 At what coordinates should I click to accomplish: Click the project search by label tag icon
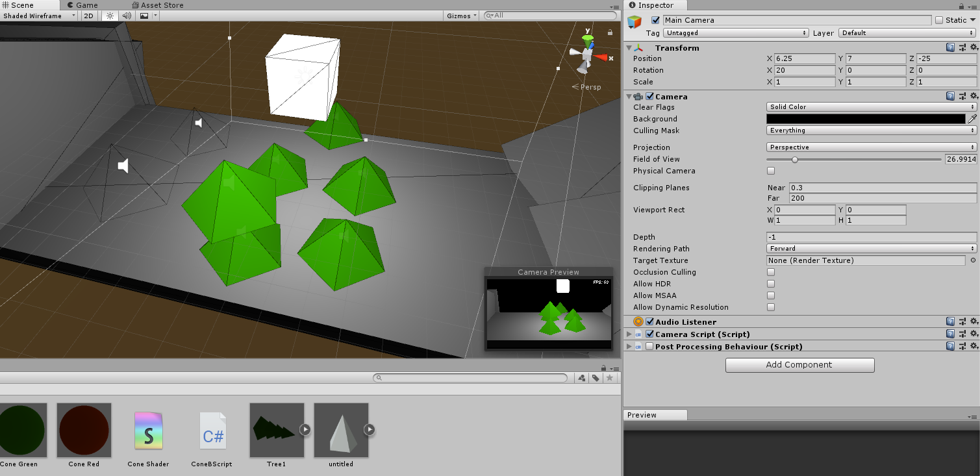[596, 378]
